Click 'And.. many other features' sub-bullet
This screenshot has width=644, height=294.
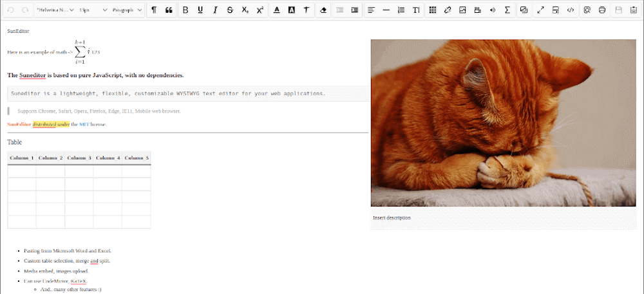click(x=71, y=289)
